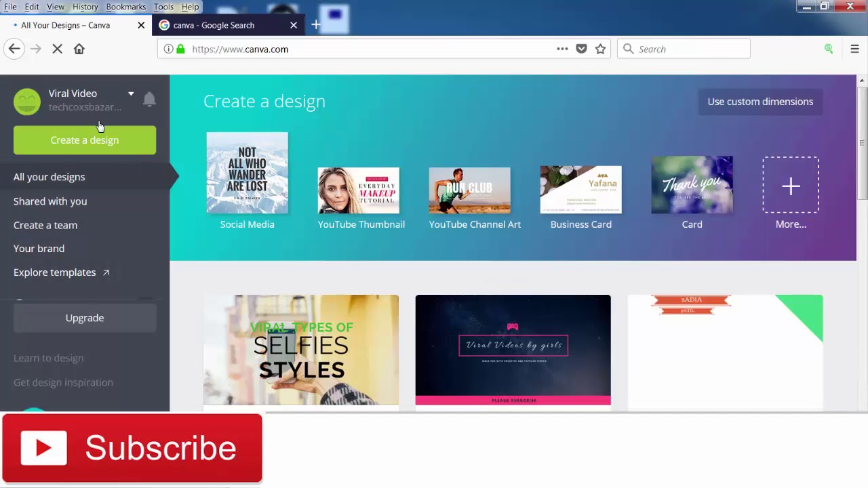Open the Viral Videos by girls design
This screenshot has height=488, width=868.
point(513,351)
